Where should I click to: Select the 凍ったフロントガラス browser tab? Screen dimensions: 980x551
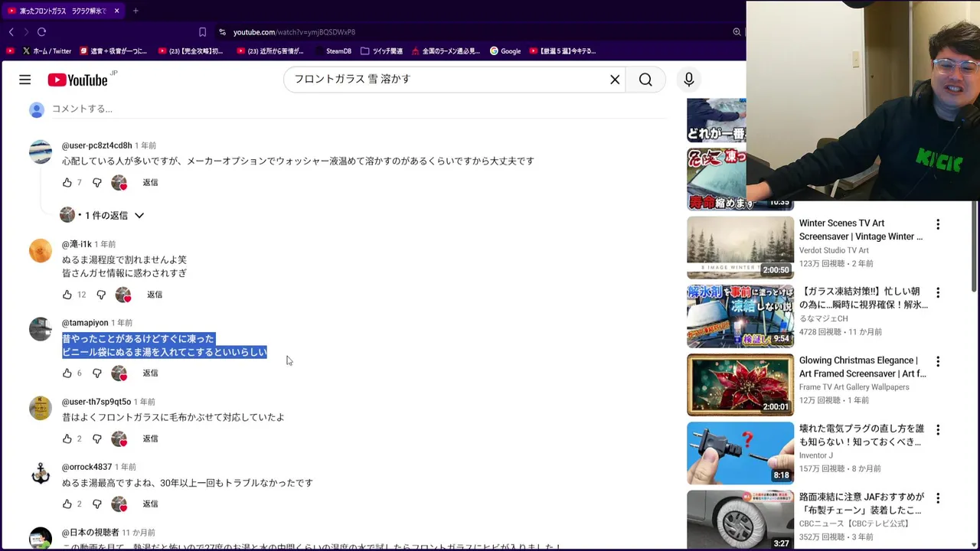(63, 11)
